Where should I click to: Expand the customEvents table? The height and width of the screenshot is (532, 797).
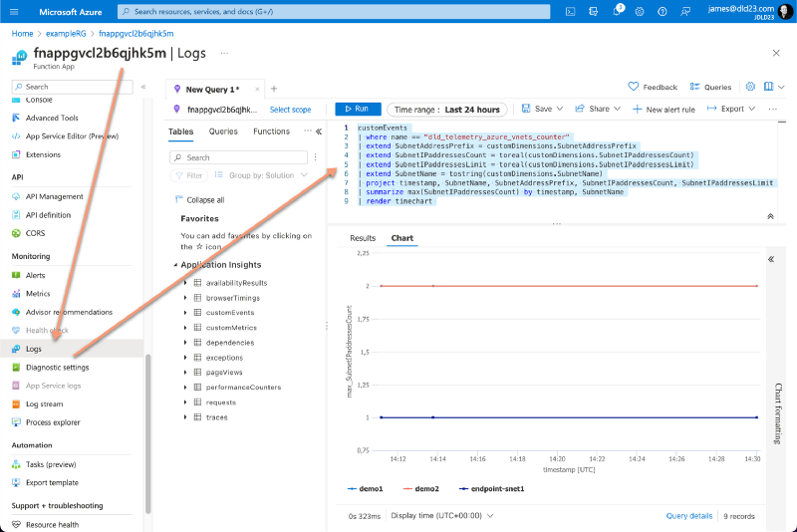click(x=185, y=313)
